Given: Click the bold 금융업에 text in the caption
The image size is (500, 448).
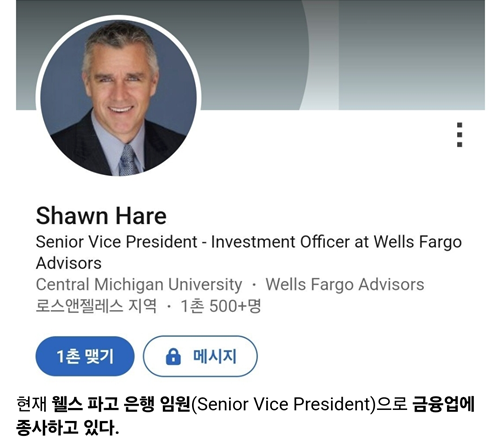Looking at the screenshot, I should click(x=443, y=404).
